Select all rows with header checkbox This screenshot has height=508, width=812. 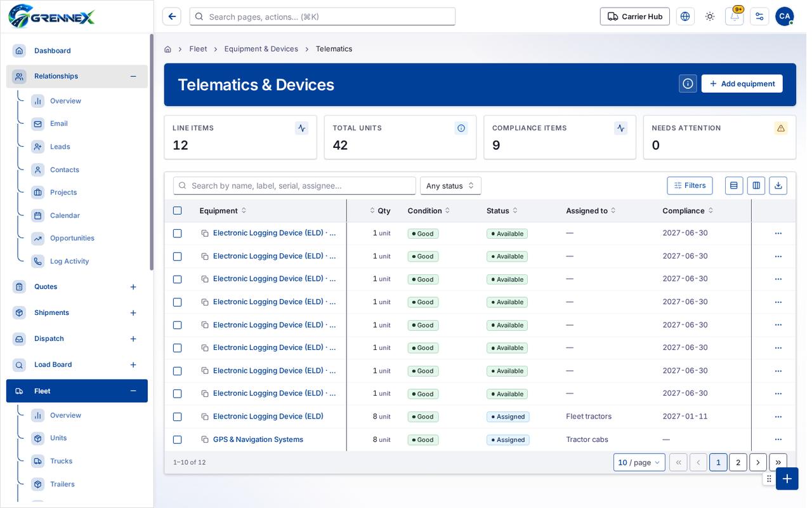tap(178, 211)
